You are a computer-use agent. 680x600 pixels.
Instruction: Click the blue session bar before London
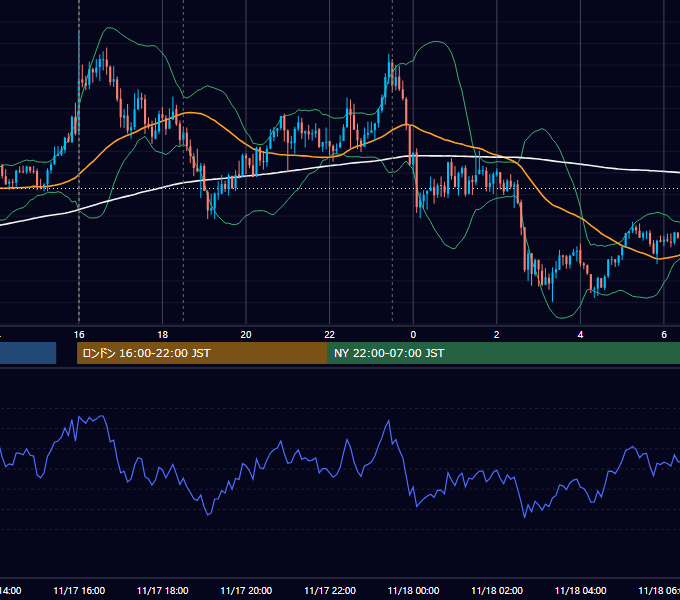coord(28,353)
